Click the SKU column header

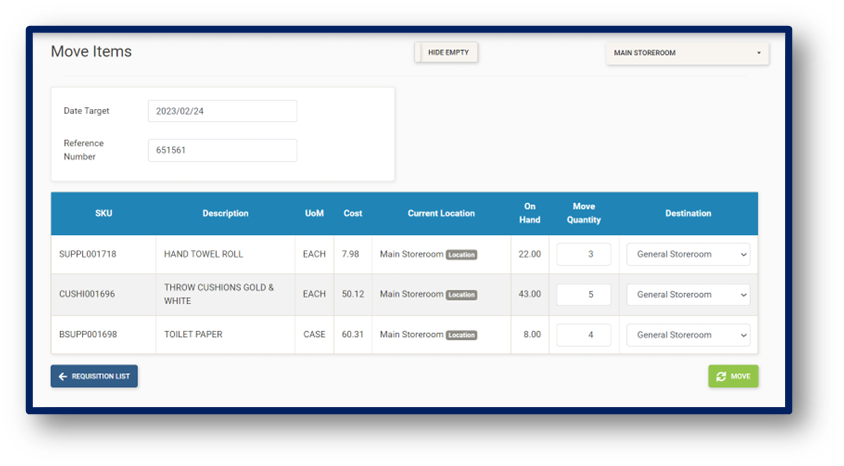click(x=104, y=213)
